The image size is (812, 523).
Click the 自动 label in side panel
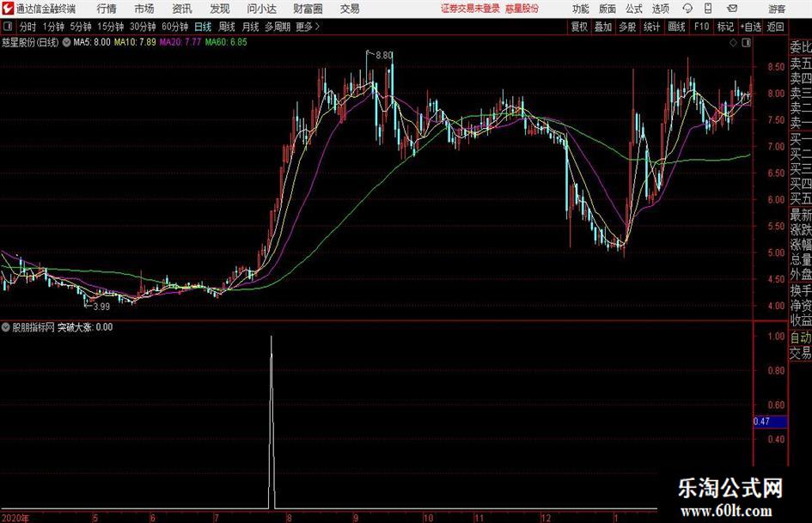point(801,338)
